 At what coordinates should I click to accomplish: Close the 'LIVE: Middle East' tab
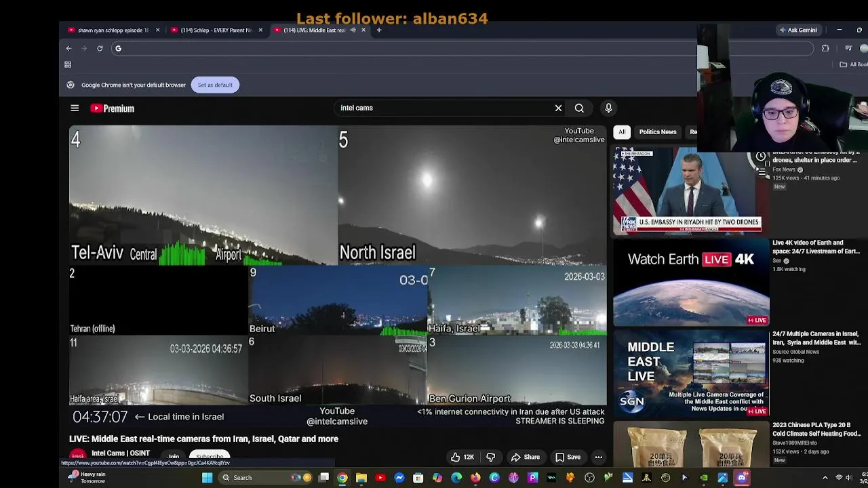[x=363, y=30]
